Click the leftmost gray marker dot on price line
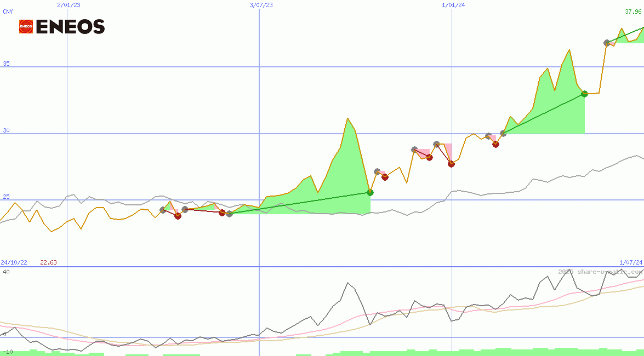Viewport: 644px width, 356px height. tap(163, 210)
